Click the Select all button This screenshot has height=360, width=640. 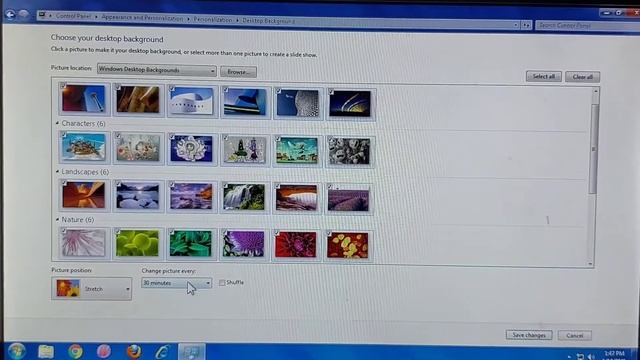[544, 76]
